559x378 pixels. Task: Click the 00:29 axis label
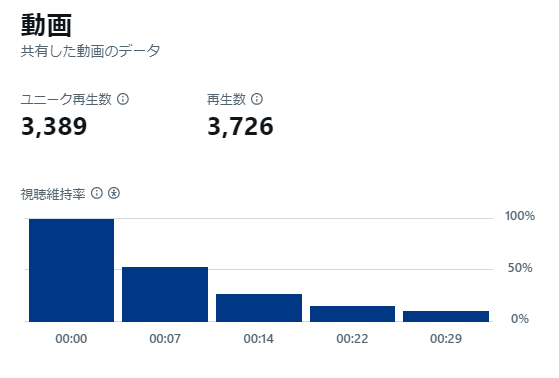(446, 338)
